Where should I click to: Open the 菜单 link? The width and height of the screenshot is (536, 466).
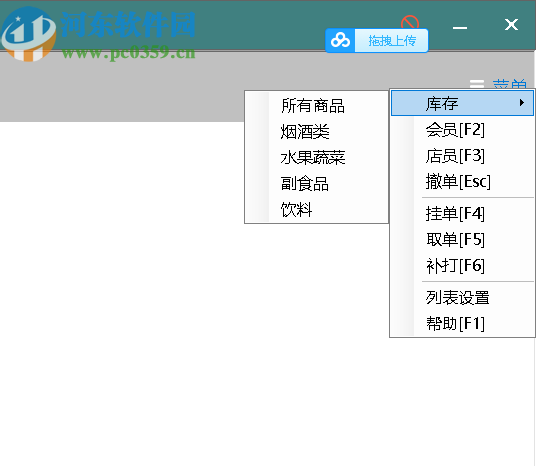tap(509, 84)
